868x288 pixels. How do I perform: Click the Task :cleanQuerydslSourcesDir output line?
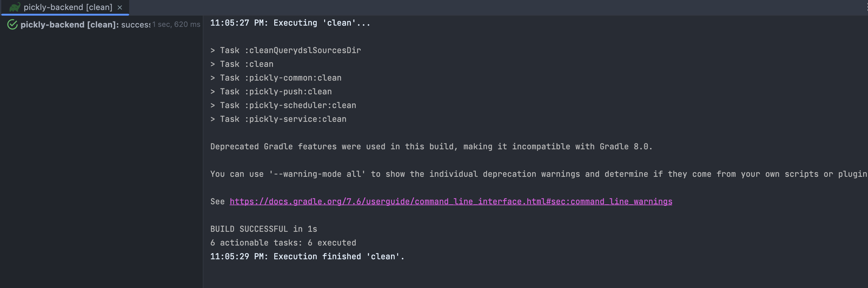coord(286,50)
